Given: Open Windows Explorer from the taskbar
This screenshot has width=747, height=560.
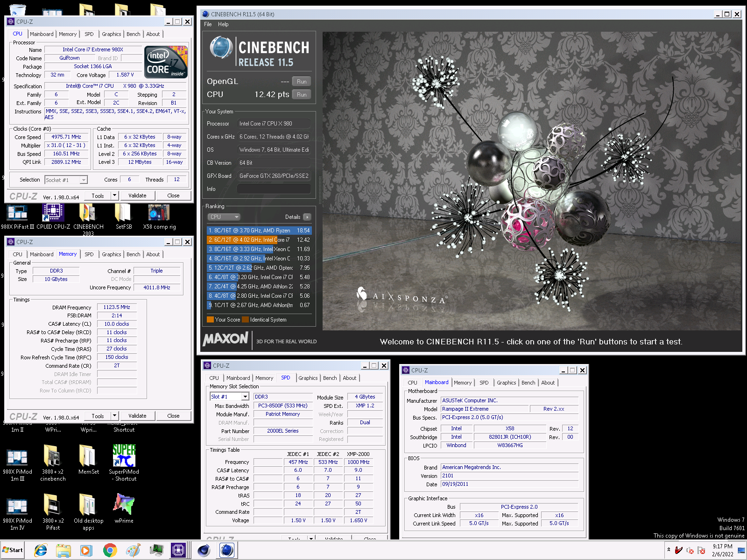Looking at the screenshot, I should pos(63,551).
